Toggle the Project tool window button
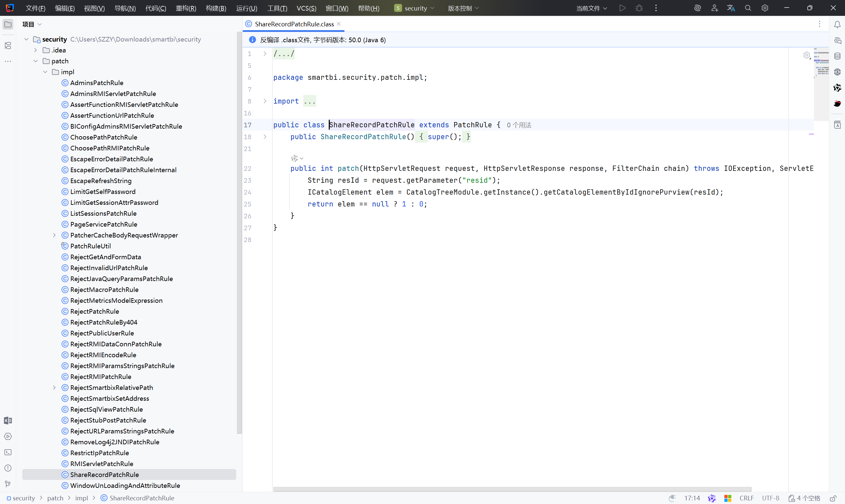845x504 pixels. [x=8, y=24]
